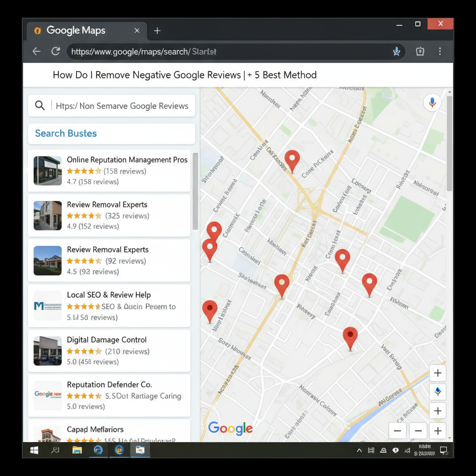Screen dimensions: 476x476
Task: Open File Explorer from the taskbar
Action: (77, 450)
